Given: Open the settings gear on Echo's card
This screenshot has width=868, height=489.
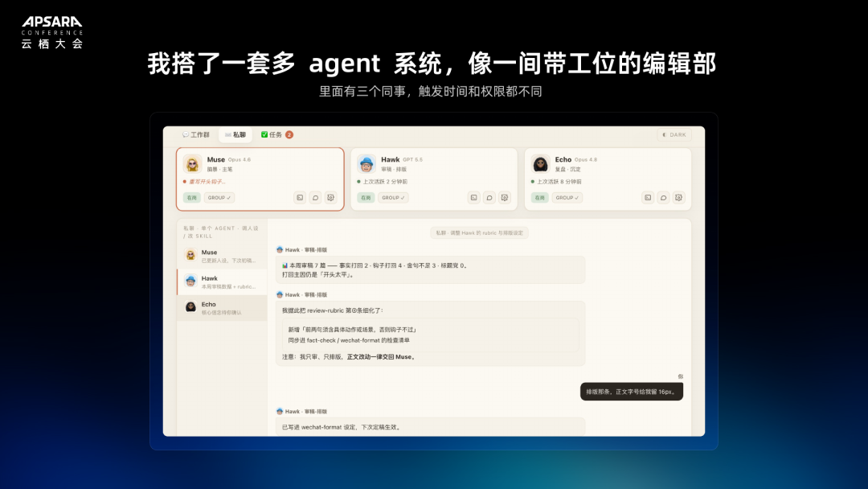Looking at the screenshot, I should [678, 198].
